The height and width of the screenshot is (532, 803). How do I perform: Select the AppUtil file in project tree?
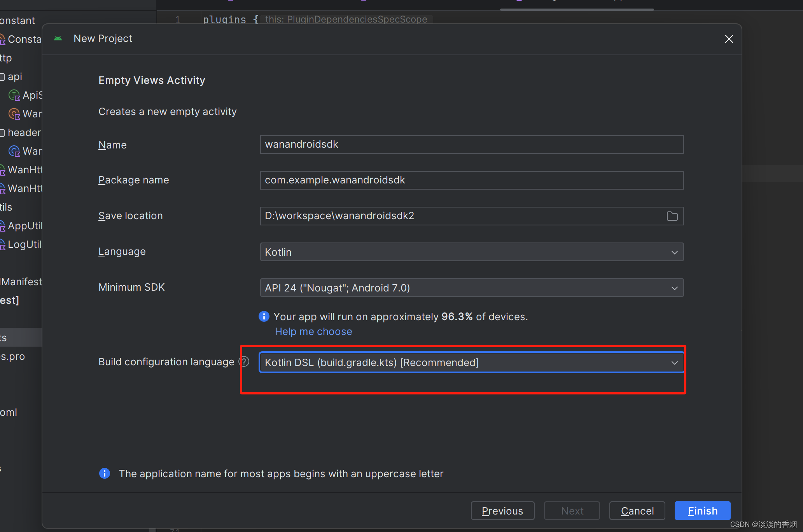tap(25, 226)
